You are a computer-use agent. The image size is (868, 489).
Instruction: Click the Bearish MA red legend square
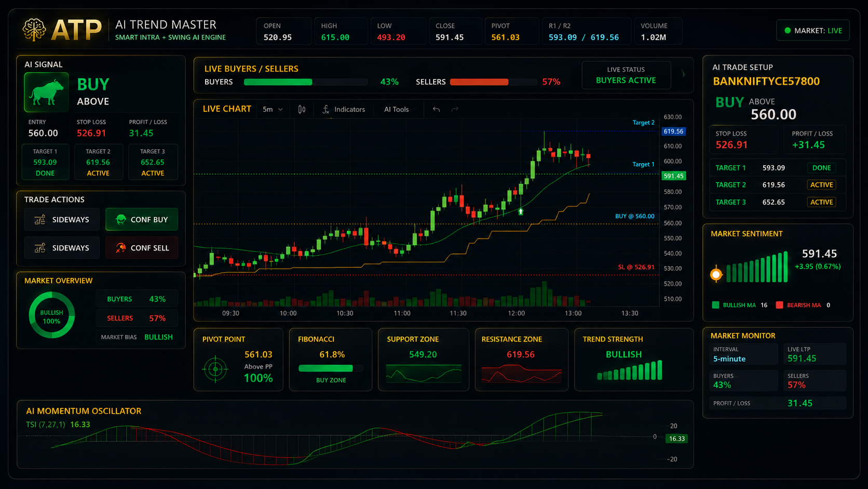point(779,305)
